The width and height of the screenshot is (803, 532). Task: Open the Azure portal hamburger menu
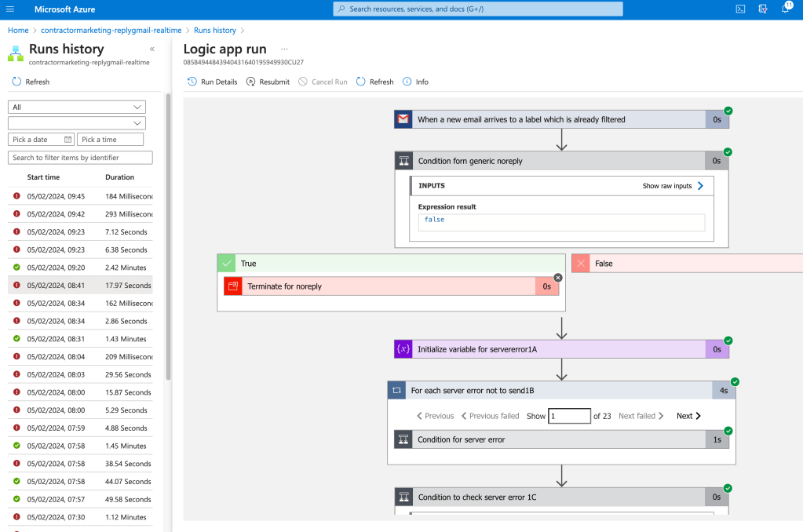9,9
